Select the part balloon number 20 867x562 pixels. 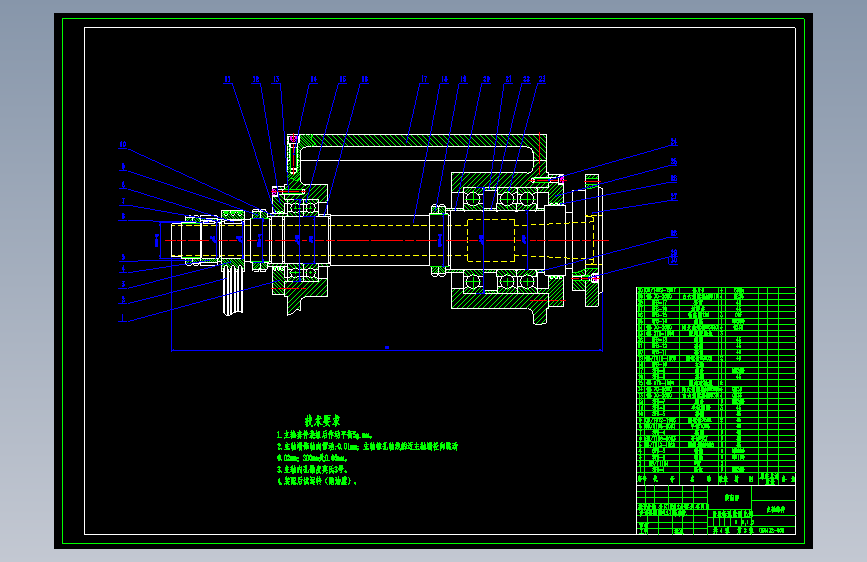pos(486,79)
